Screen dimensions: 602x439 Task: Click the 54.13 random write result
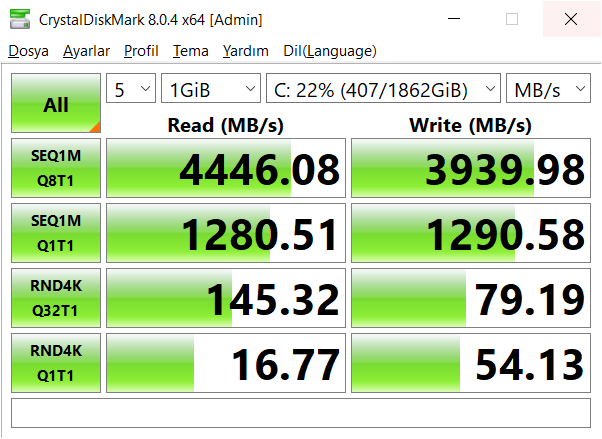point(471,363)
